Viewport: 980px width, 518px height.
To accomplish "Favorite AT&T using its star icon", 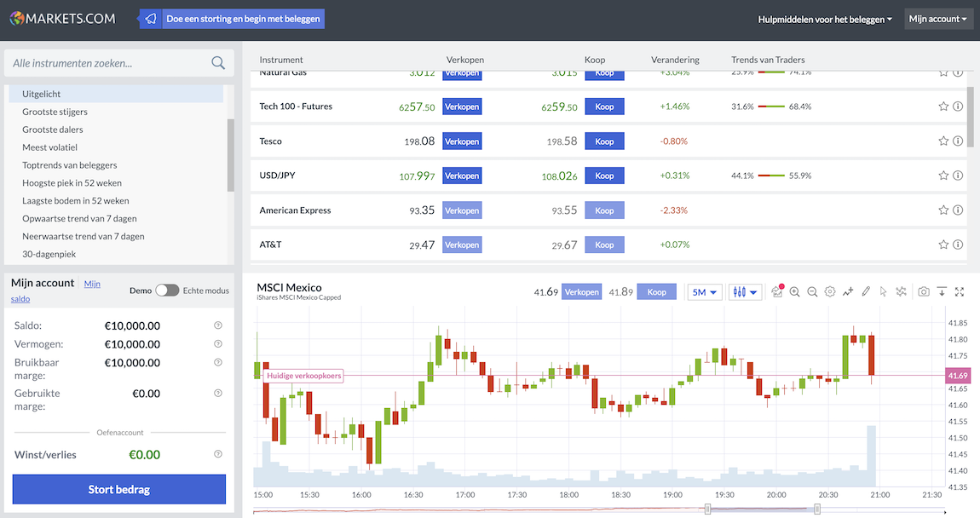I will 943,245.
